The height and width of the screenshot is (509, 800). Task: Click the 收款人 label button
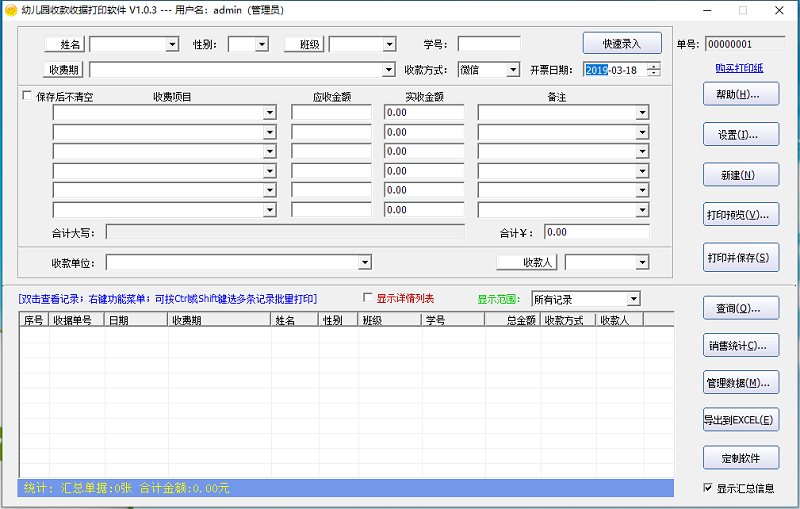pos(527,262)
